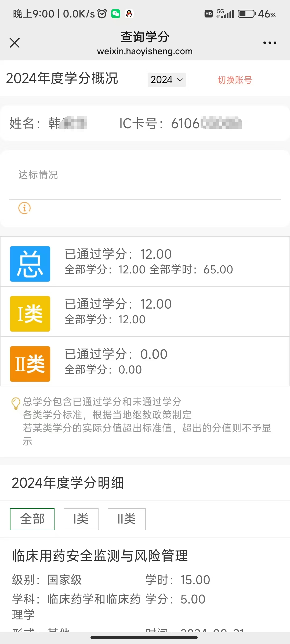The width and height of the screenshot is (290, 644).
Task: Tap the orange II类 credits icon
Action: click(x=30, y=364)
